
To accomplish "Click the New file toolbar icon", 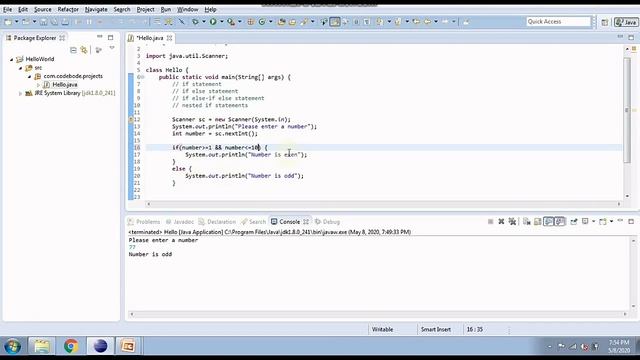I will point(8,22).
